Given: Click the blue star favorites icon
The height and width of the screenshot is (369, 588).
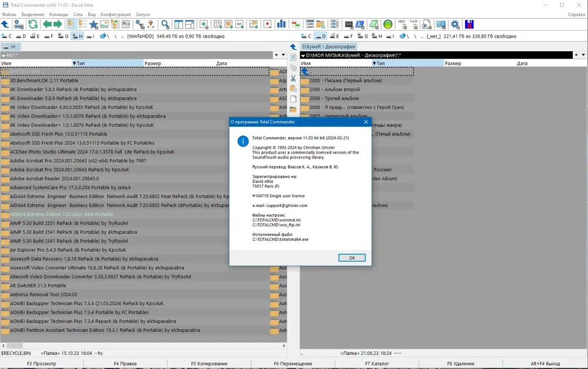Looking at the screenshot, I should [x=93, y=25].
